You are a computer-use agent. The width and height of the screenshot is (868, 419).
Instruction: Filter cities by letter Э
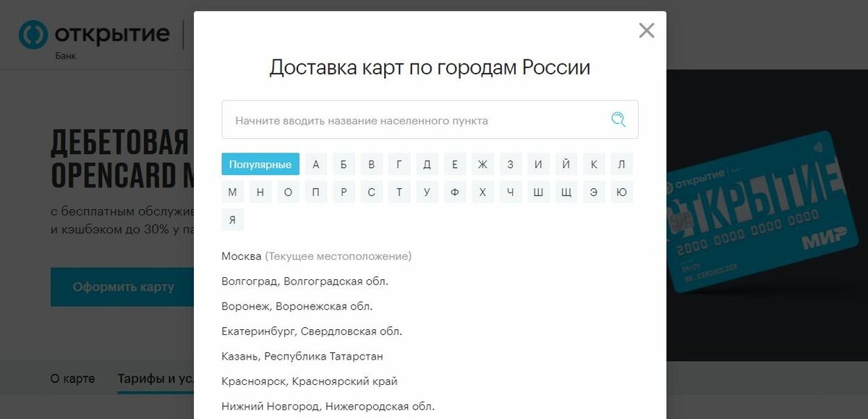pos(594,192)
